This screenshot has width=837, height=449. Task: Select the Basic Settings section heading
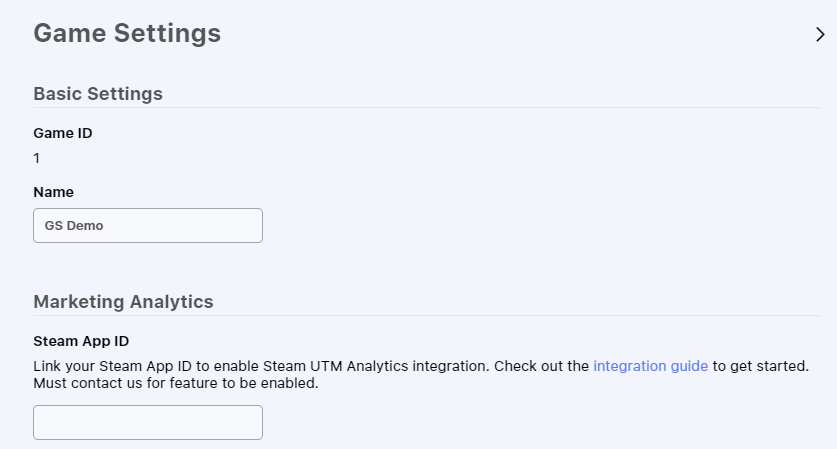point(98,94)
